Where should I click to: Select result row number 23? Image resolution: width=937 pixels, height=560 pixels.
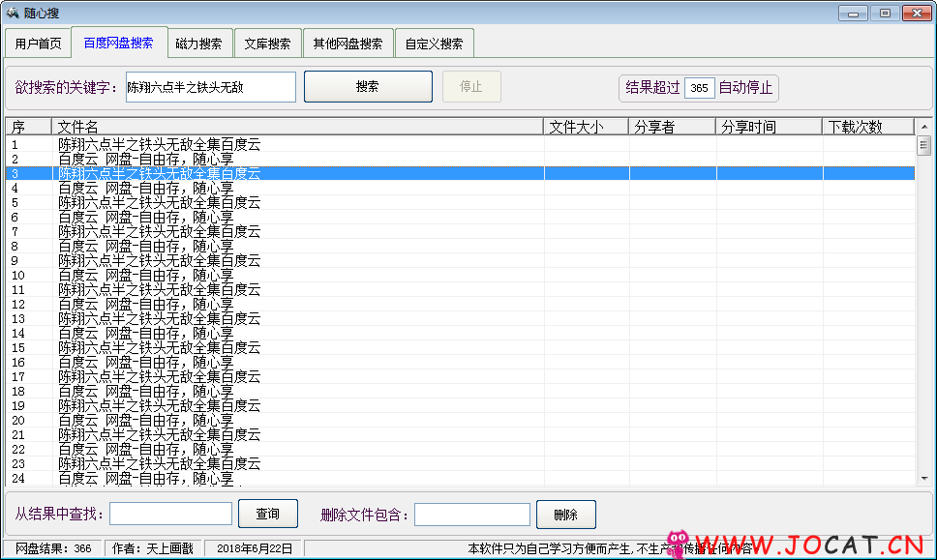pos(460,464)
